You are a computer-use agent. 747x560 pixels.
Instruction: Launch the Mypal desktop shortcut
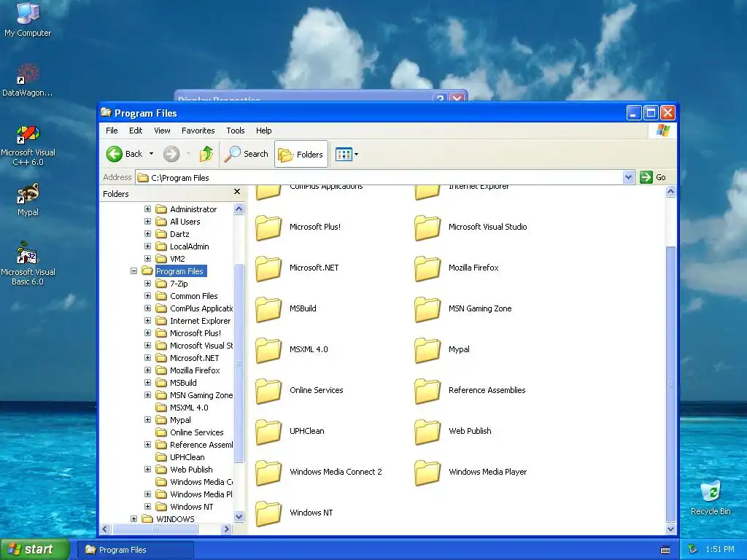click(28, 200)
